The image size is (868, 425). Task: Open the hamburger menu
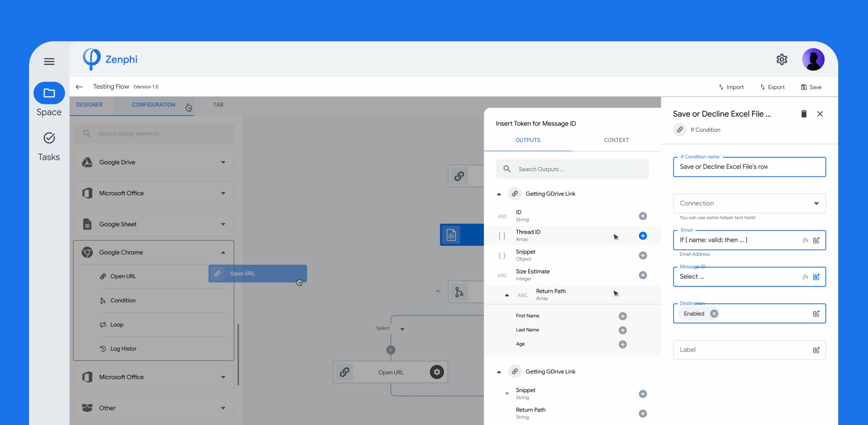(49, 62)
